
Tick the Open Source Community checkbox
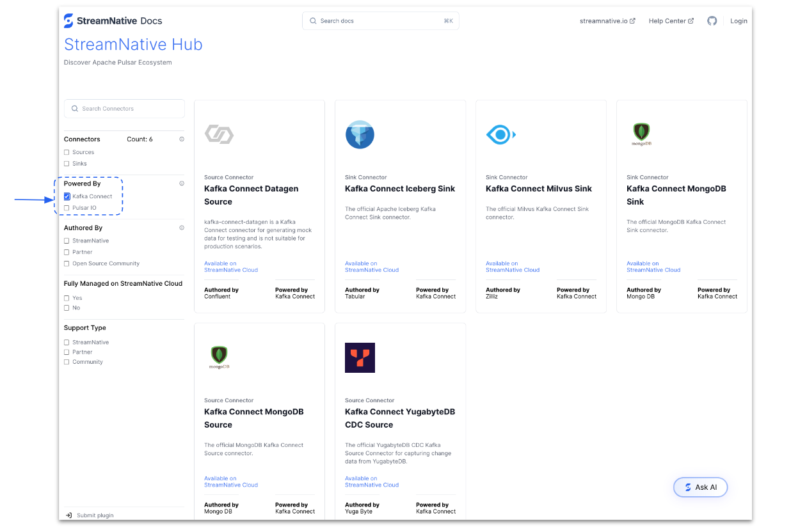tap(67, 263)
